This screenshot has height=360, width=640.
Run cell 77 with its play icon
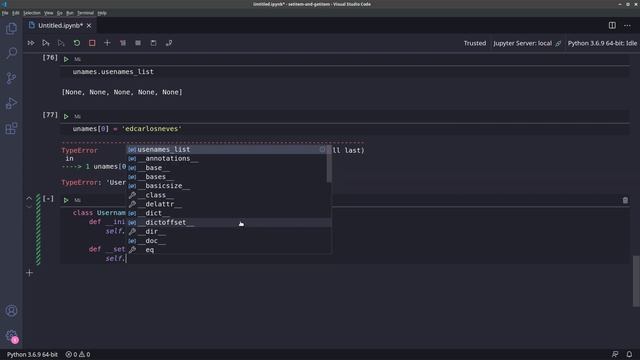pos(66,116)
